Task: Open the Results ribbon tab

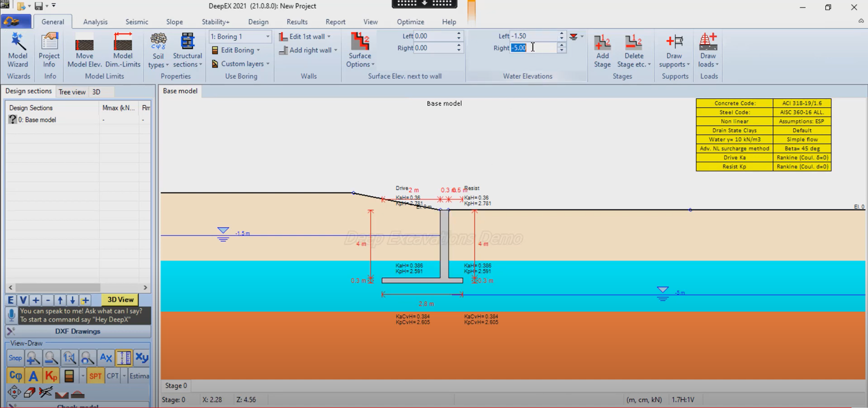Action: tap(297, 22)
